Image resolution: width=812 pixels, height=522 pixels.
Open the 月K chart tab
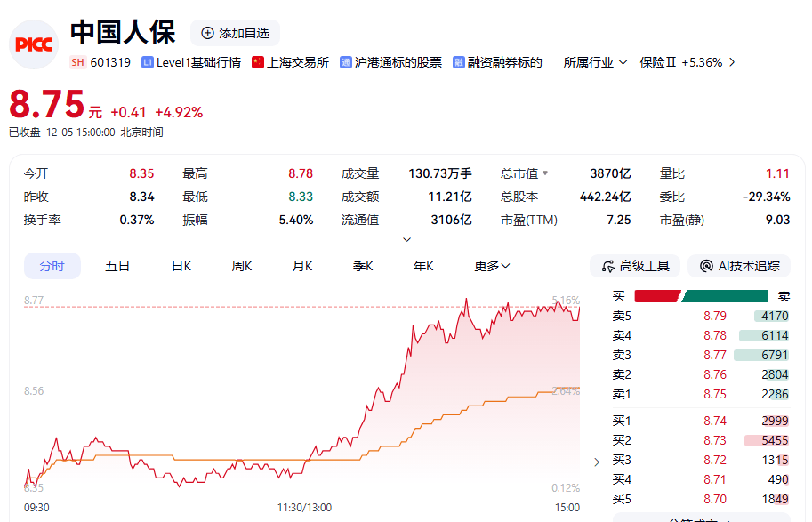[302, 266]
